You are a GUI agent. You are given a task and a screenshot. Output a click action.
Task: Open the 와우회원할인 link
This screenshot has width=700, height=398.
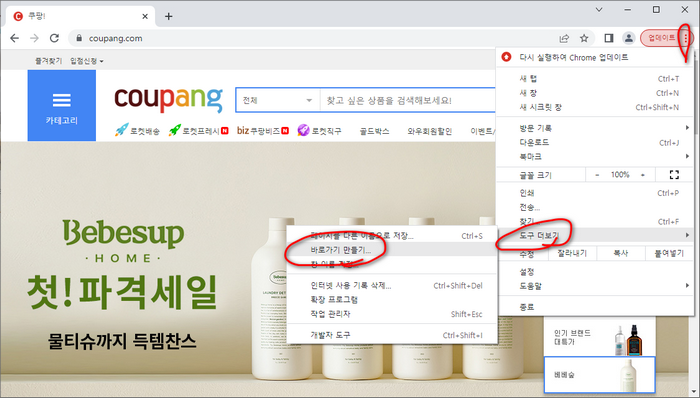click(429, 131)
